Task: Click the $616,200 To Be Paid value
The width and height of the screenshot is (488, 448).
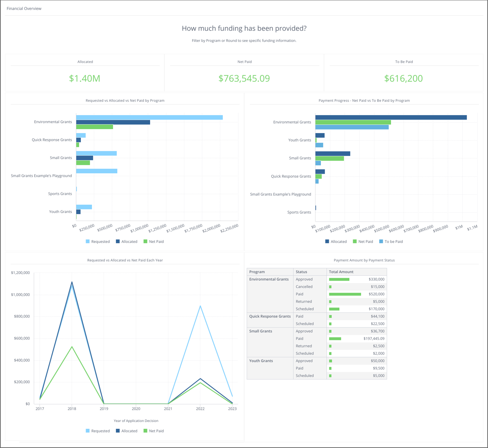Action: coord(404,78)
